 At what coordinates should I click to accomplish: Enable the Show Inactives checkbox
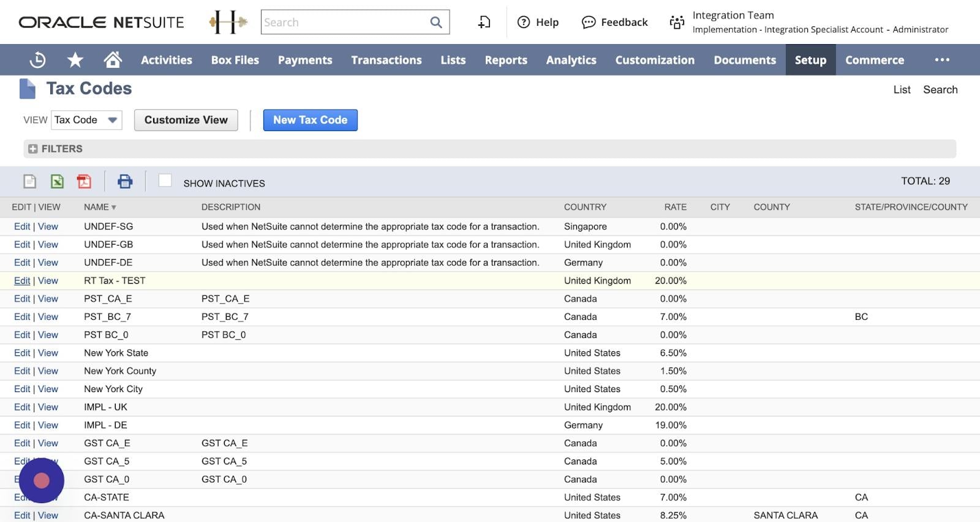(x=165, y=180)
